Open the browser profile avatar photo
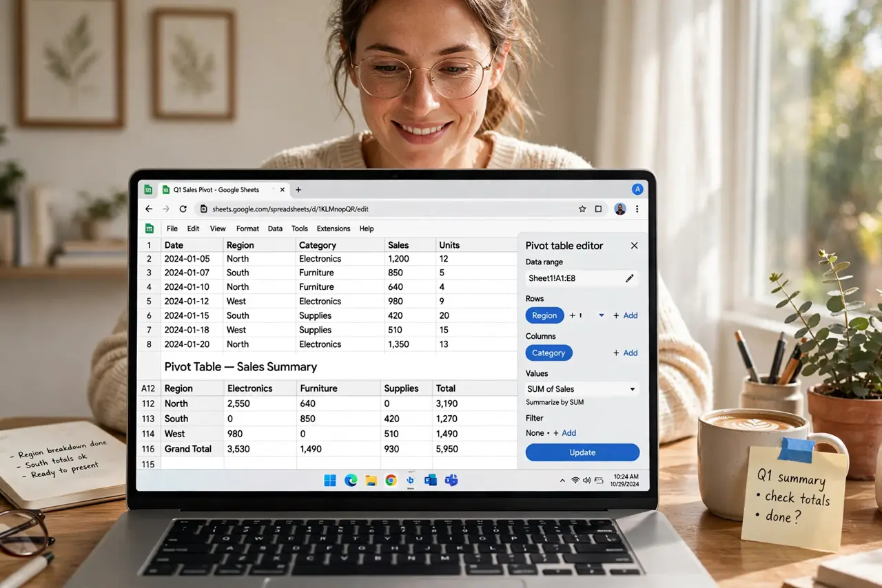 619,209
